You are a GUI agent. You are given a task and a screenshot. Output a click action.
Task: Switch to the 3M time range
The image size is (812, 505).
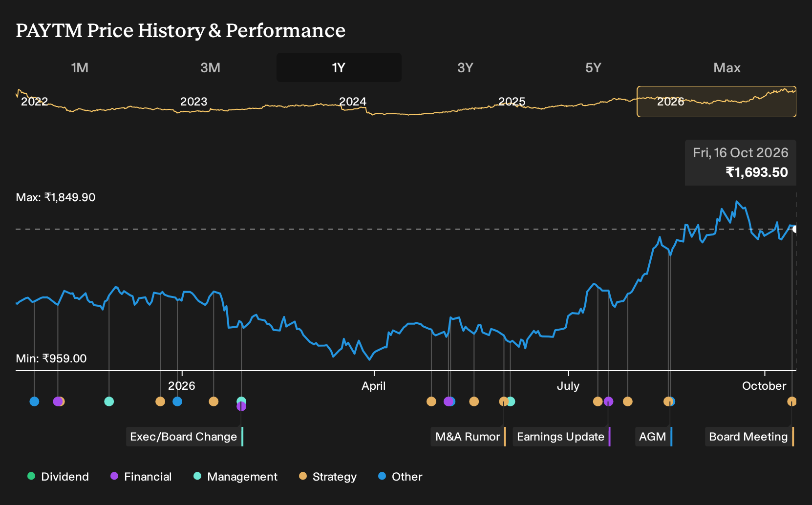pyautogui.click(x=210, y=67)
